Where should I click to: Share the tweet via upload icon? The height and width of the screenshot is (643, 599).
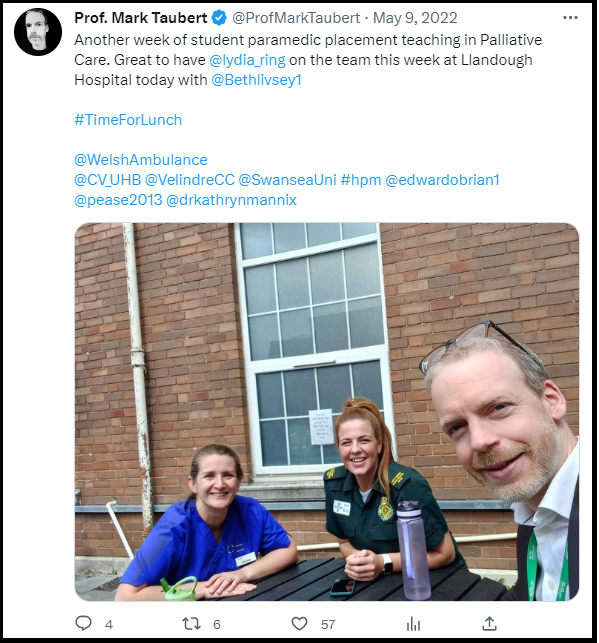490,624
